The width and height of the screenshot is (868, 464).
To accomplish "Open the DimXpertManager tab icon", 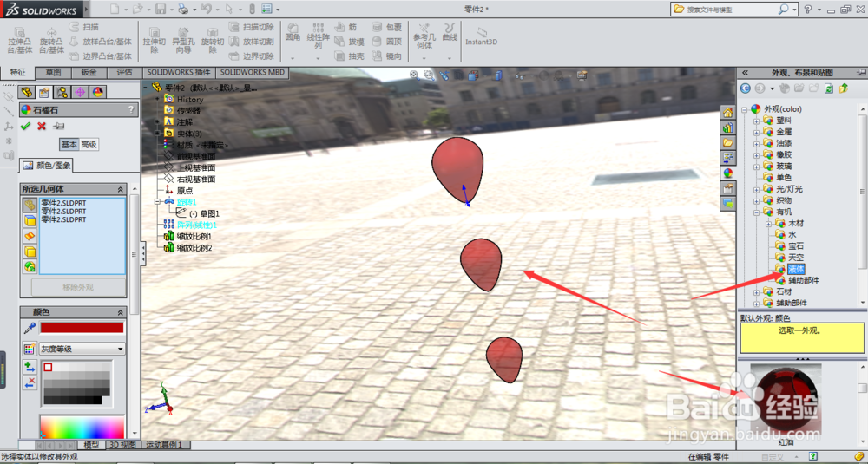I will pos(80,92).
